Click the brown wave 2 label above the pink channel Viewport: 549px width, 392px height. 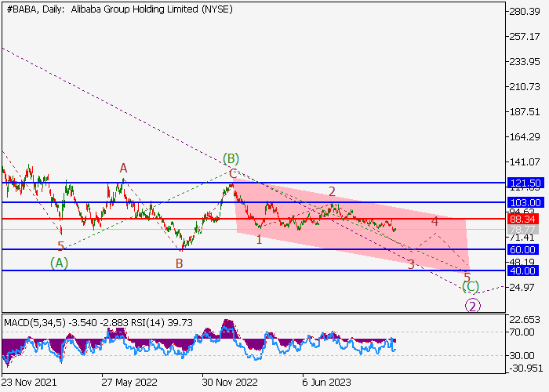[332, 191]
